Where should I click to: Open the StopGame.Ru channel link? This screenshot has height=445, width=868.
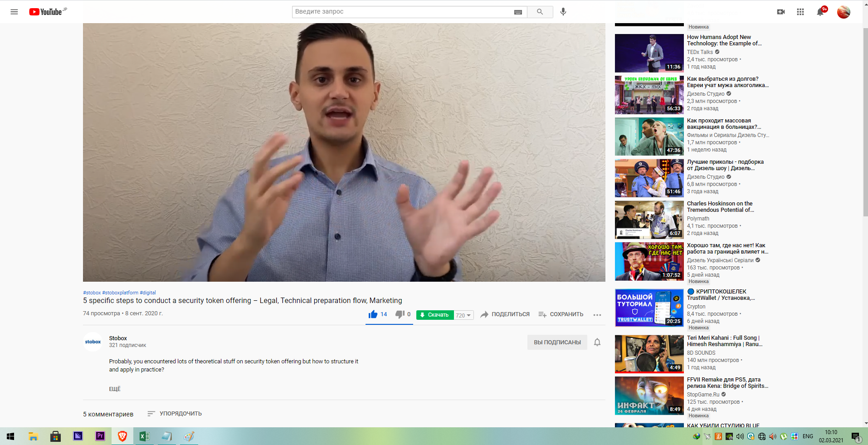pos(703,395)
